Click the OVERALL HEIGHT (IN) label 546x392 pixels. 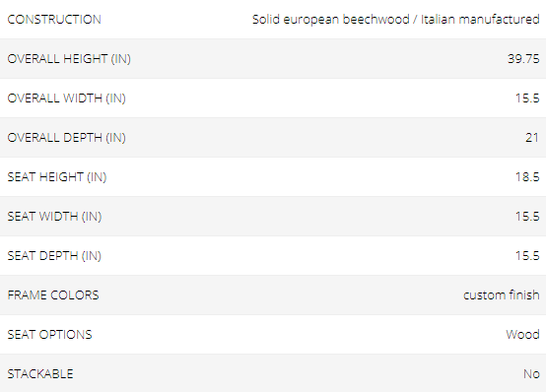point(69,59)
